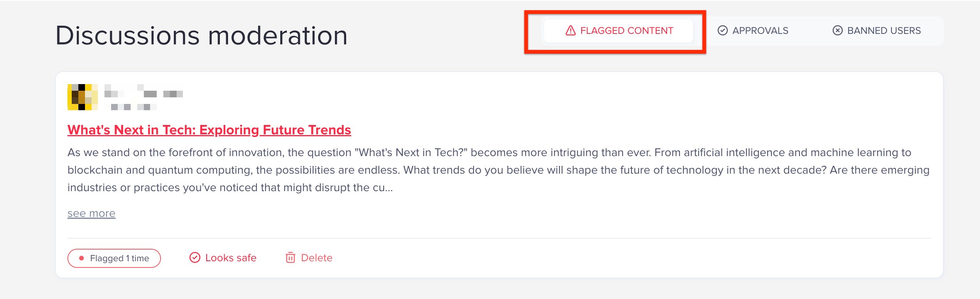Viewport: 980px width, 299px height.
Task: Open the "What's Next in Tech" post title
Action: click(x=209, y=130)
